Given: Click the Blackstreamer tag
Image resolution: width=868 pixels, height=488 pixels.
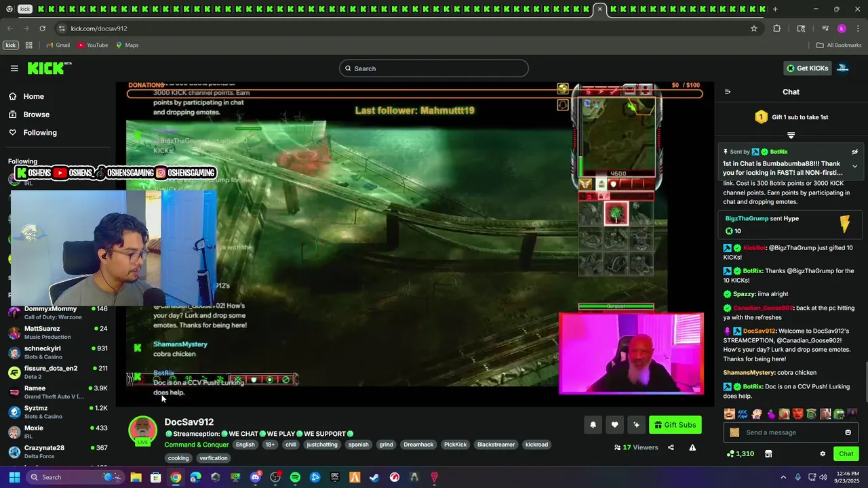Looking at the screenshot, I should coord(496,445).
